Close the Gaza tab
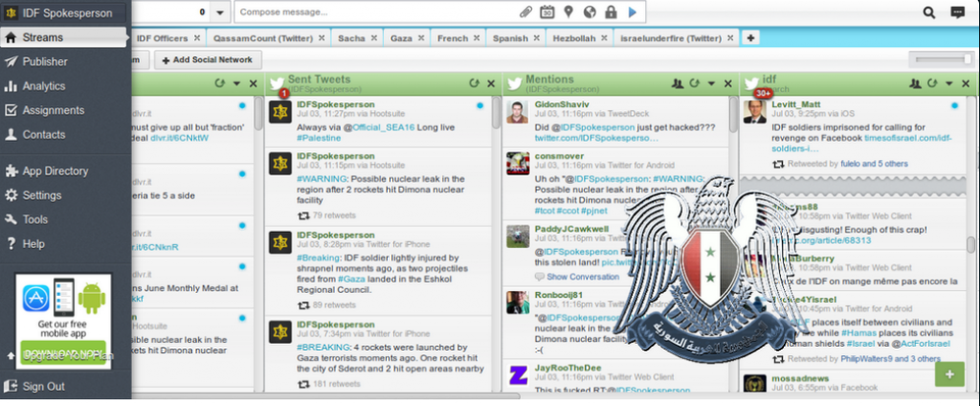The height and width of the screenshot is (406, 980). point(422,37)
